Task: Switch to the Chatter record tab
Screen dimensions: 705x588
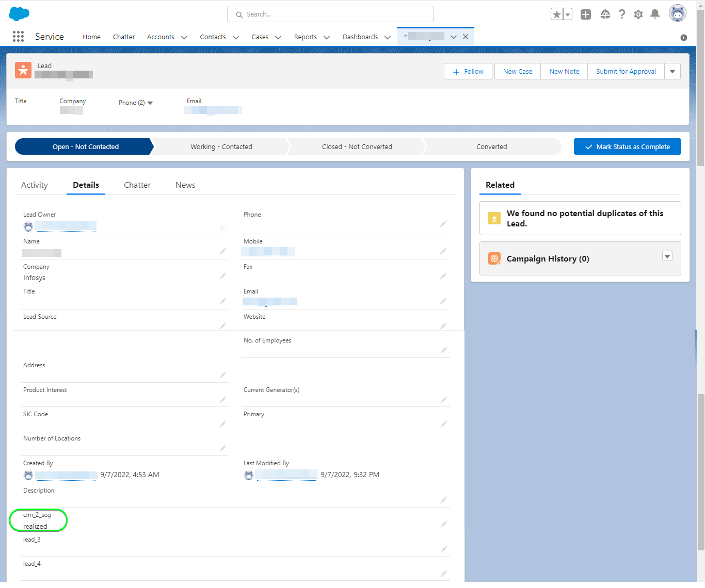Action: (137, 185)
